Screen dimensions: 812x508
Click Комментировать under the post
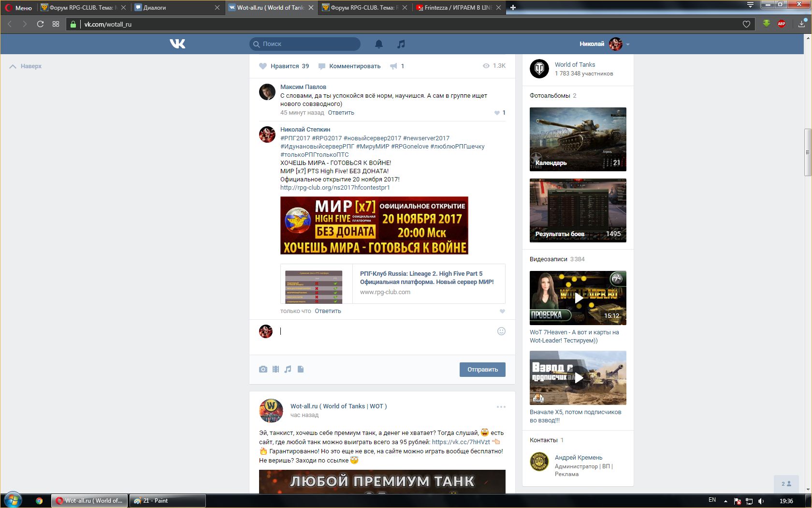point(349,66)
